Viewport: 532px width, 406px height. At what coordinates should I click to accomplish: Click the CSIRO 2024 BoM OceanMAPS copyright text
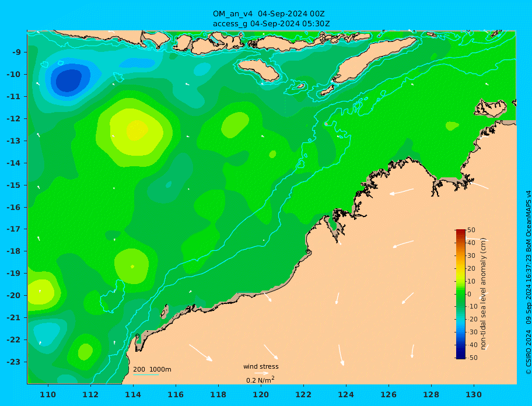tap(528, 282)
